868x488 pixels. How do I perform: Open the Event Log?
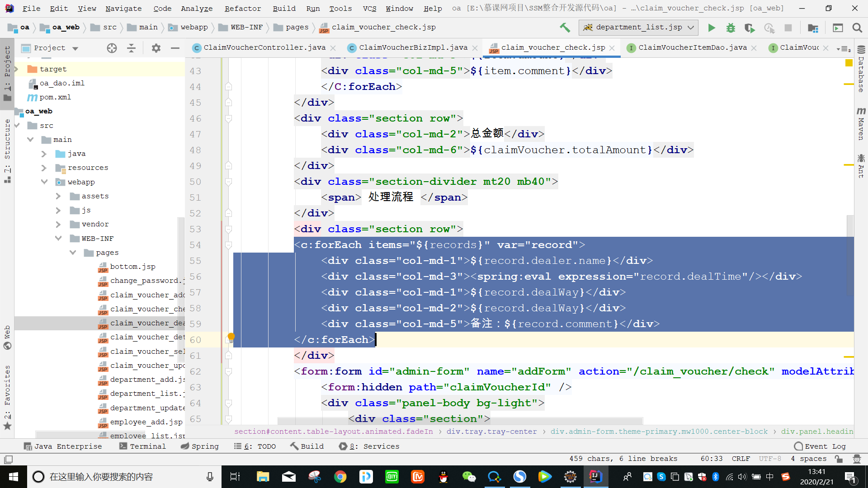pyautogui.click(x=820, y=446)
